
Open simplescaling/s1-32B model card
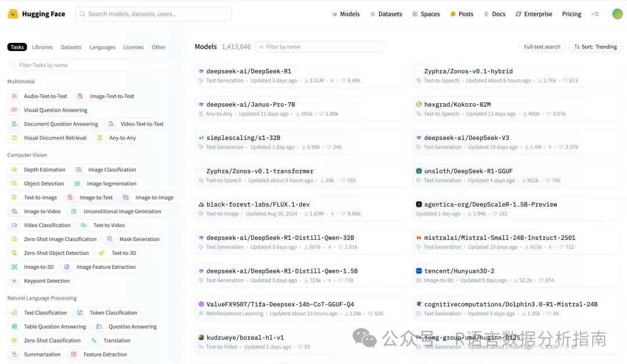click(299, 142)
